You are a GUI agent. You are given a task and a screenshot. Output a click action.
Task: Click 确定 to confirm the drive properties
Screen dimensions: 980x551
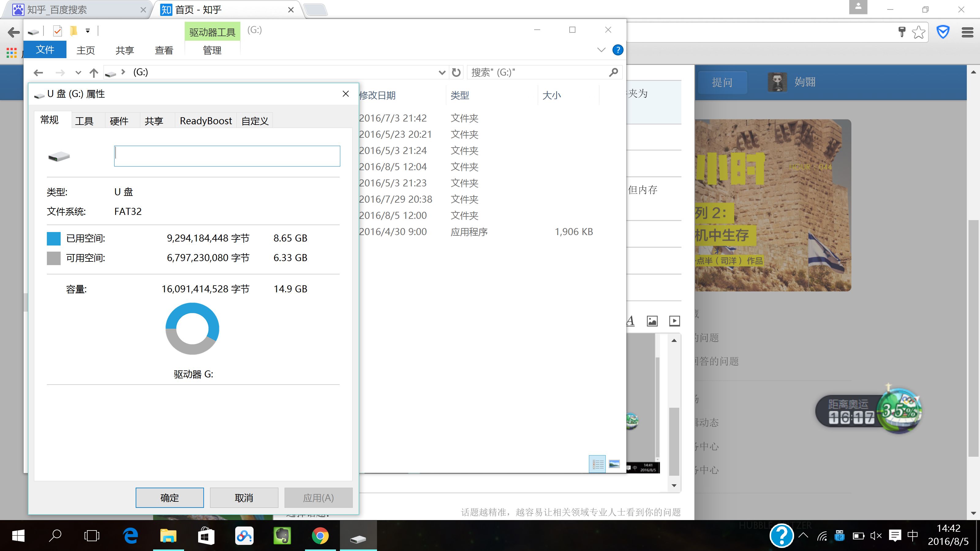tap(170, 497)
